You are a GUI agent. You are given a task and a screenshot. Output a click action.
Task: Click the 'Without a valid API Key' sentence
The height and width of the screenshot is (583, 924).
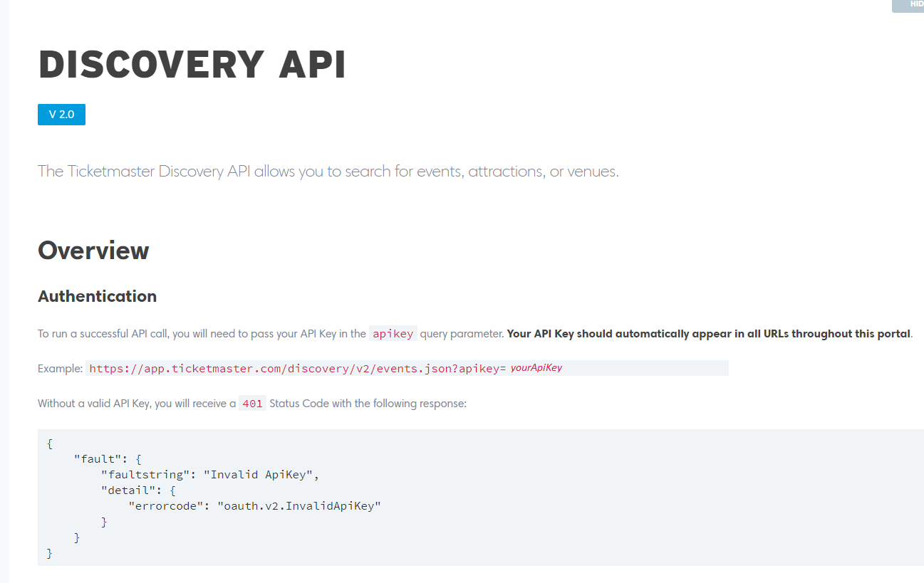click(x=252, y=404)
